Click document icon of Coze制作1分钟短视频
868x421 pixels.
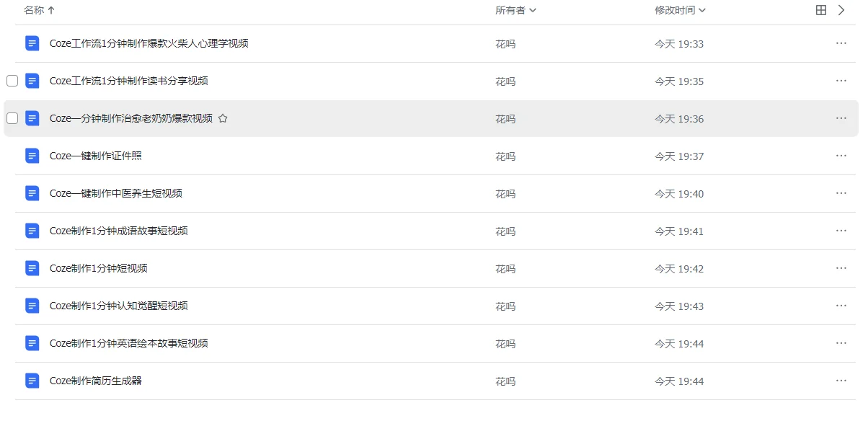32,268
